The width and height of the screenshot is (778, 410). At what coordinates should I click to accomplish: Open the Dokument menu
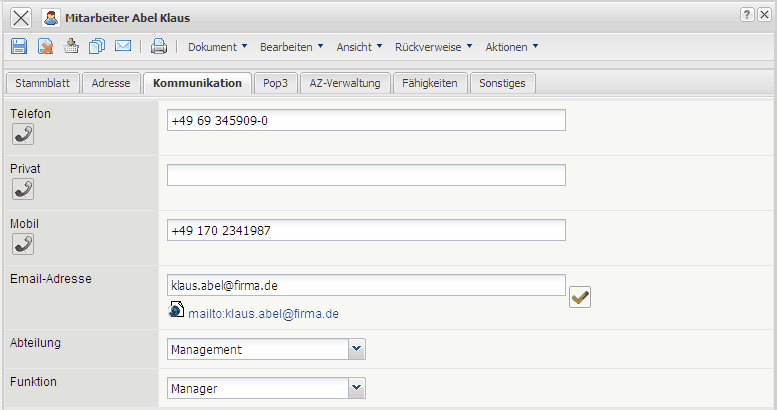pos(216,47)
